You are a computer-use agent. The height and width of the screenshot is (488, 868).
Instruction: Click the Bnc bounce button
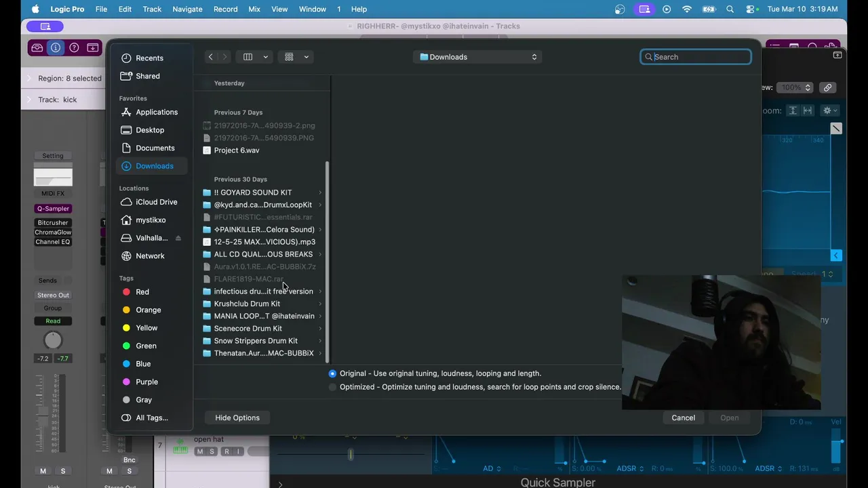coord(129,460)
